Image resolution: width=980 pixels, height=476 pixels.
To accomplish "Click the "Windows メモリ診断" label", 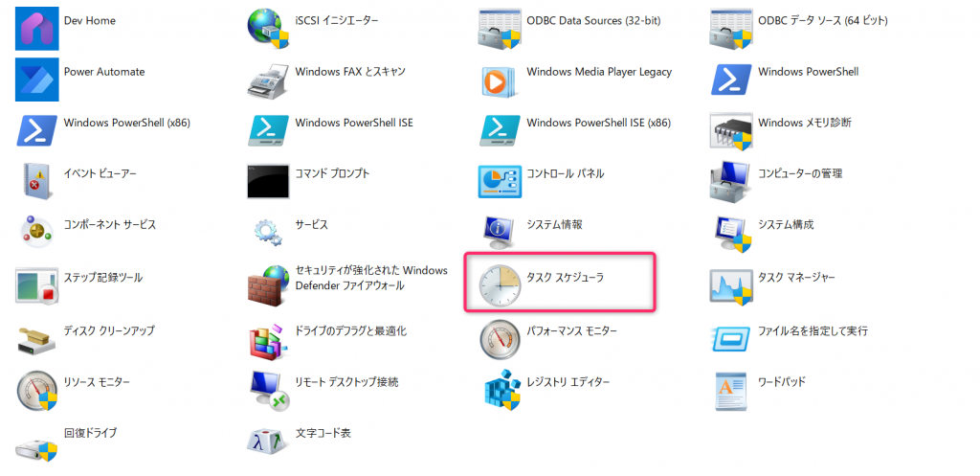I will click(804, 123).
